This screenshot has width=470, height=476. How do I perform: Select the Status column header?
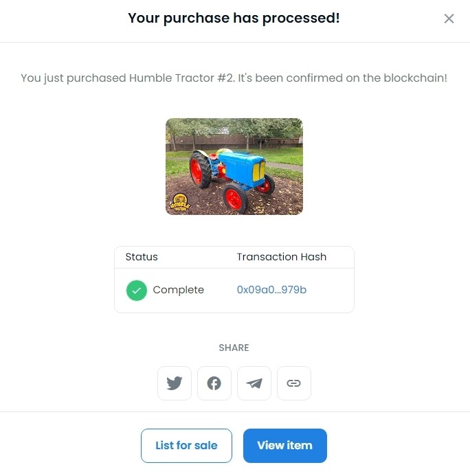[x=142, y=257]
